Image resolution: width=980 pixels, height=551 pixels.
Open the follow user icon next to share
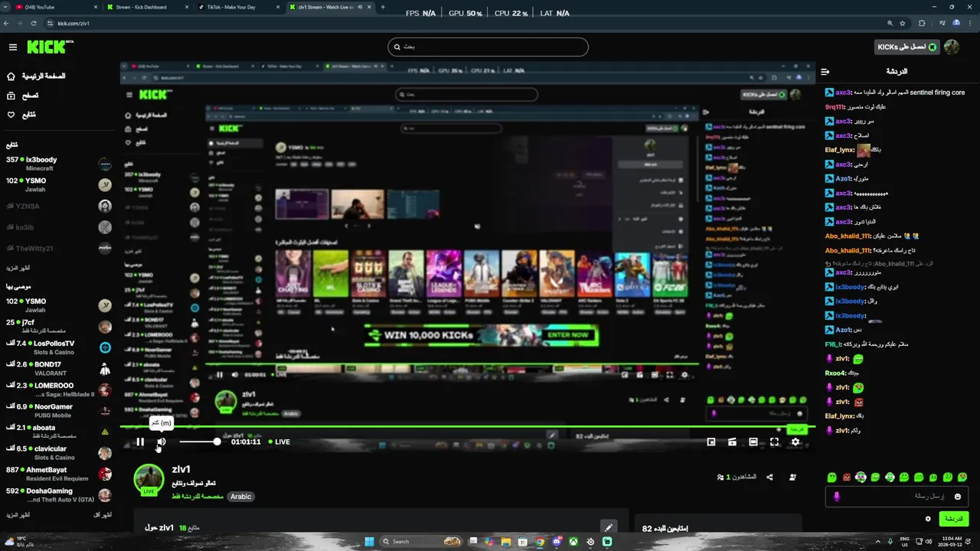(x=792, y=477)
